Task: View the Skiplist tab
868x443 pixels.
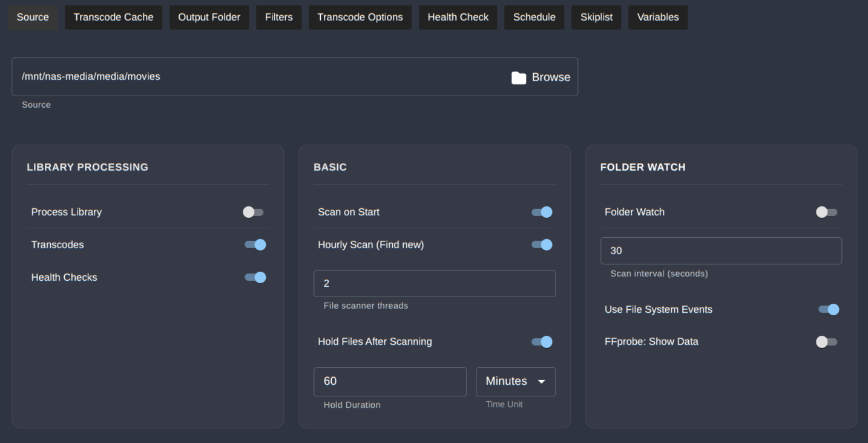Action: coord(597,17)
